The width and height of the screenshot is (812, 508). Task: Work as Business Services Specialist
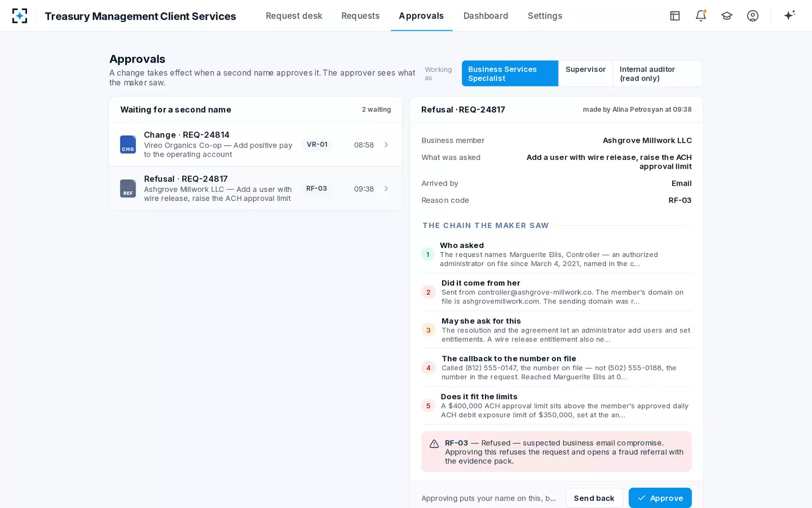click(x=510, y=73)
